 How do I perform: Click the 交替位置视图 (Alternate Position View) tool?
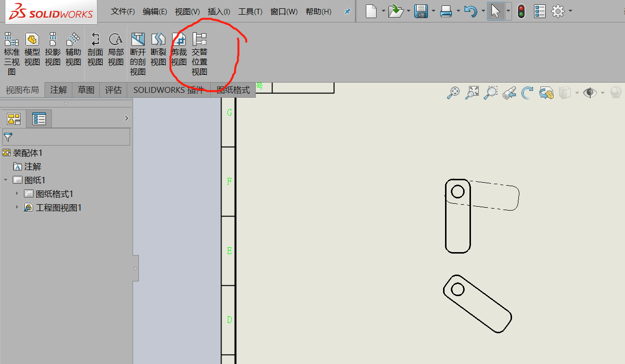(200, 54)
